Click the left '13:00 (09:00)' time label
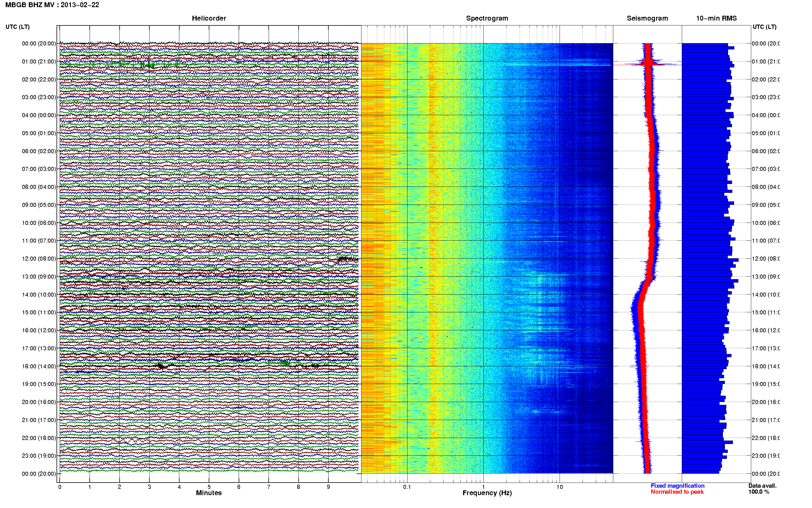The height and width of the screenshot is (508, 812). (x=39, y=277)
